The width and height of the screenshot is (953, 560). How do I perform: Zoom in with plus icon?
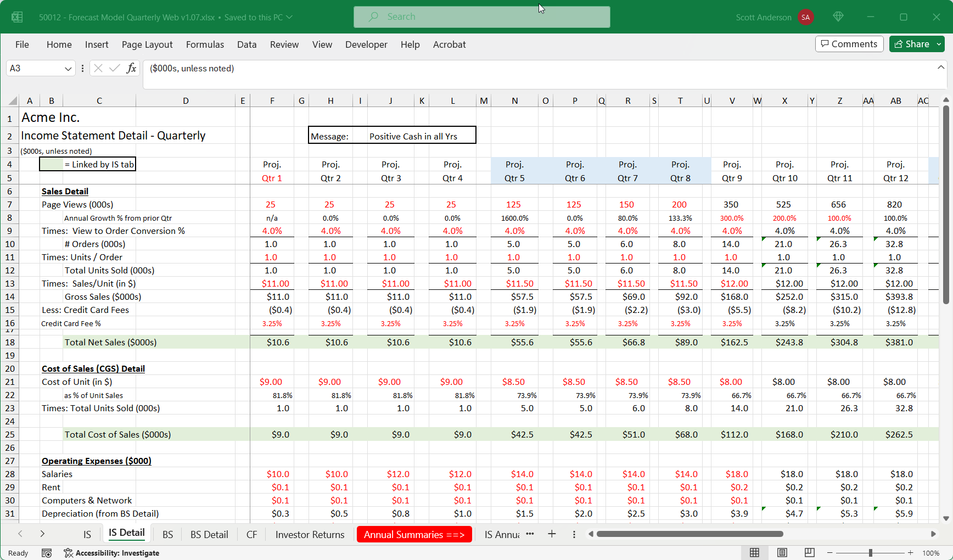coord(911,553)
